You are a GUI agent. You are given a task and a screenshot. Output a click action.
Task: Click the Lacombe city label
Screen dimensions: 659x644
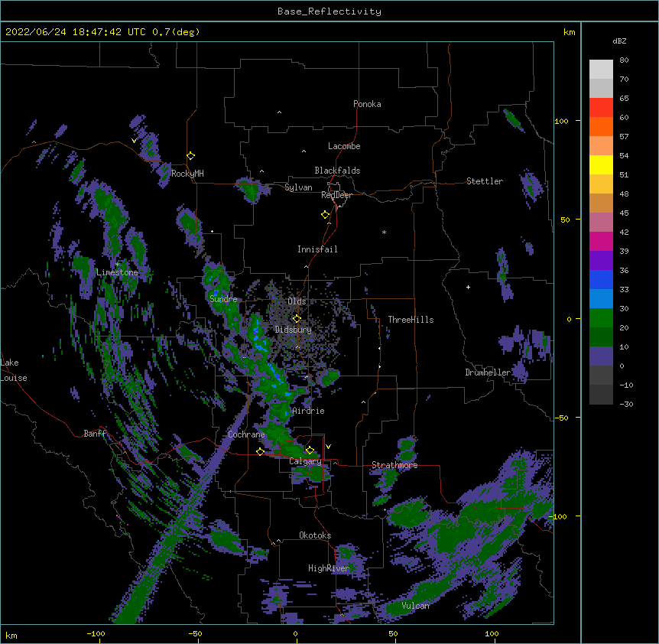[344, 146]
